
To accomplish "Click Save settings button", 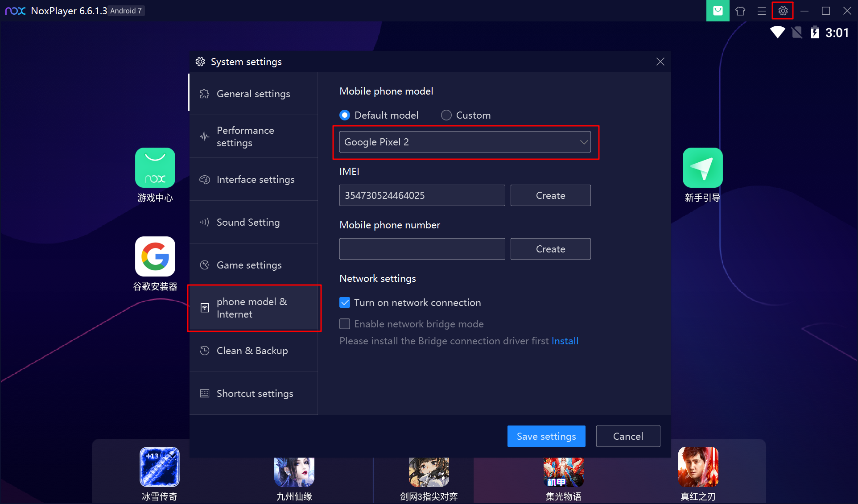I will tap(546, 436).
